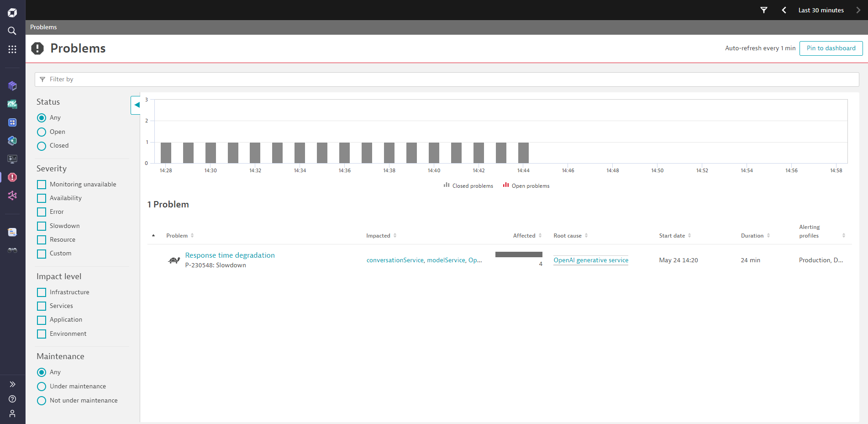Select the Open status radio button

click(x=42, y=132)
